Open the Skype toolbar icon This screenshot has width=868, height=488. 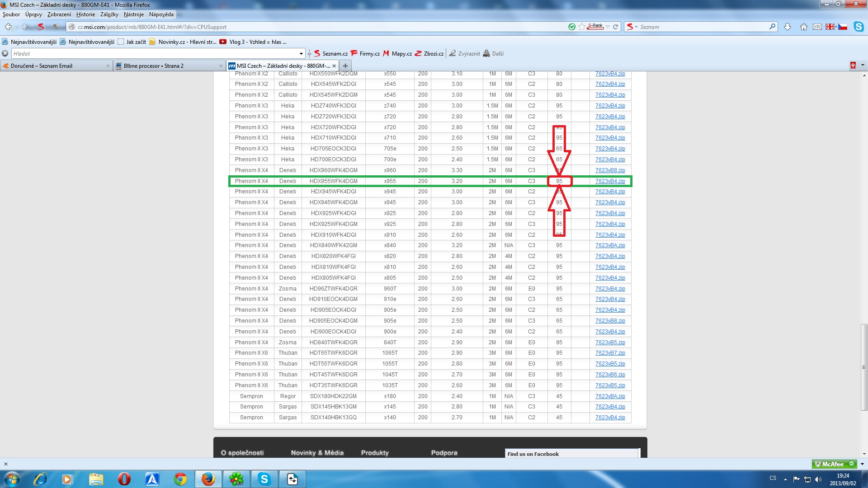pyautogui.click(x=859, y=27)
